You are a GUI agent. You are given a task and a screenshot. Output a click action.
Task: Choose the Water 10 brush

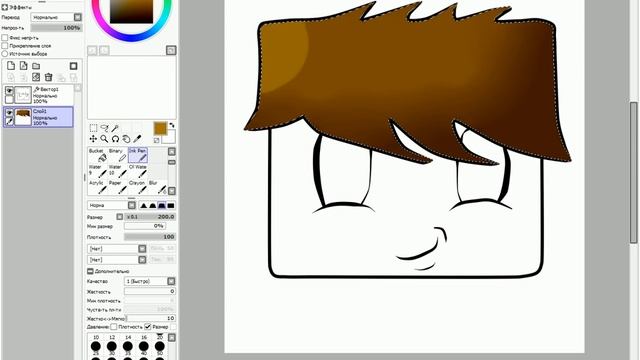pos(118,171)
